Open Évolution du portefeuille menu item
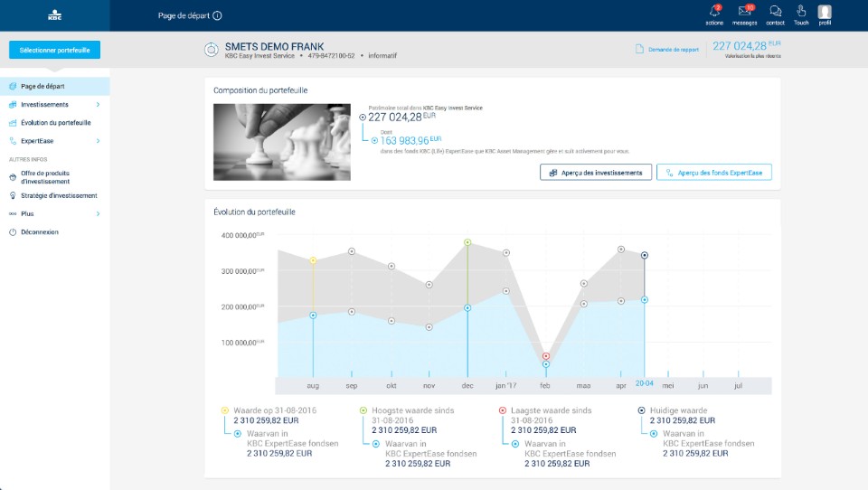Image resolution: width=868 pixels, height=490 pixels. click(x=55, y=123)
